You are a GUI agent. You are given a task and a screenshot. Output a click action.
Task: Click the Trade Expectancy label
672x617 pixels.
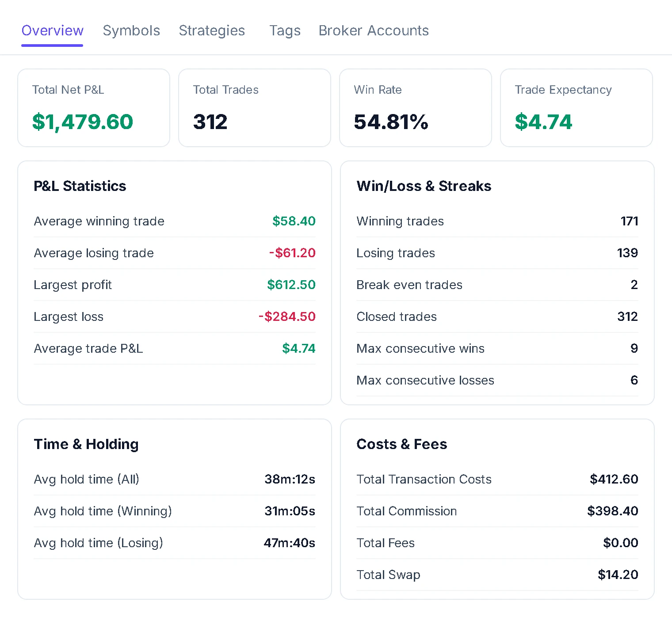pos(563,90)
